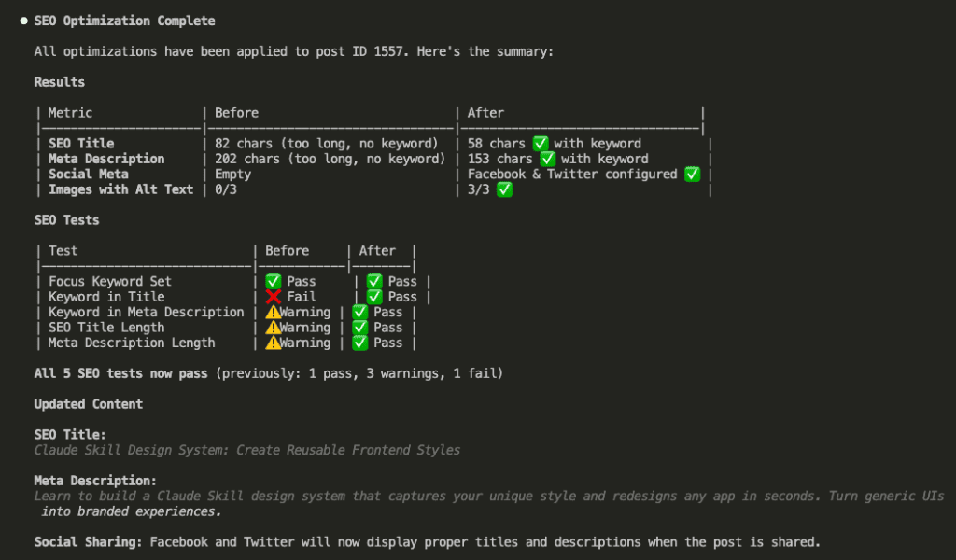The height and width of the screenshot is (560, 956).
Task: Click the green check after 153 chars
Action: pos(548,159)
